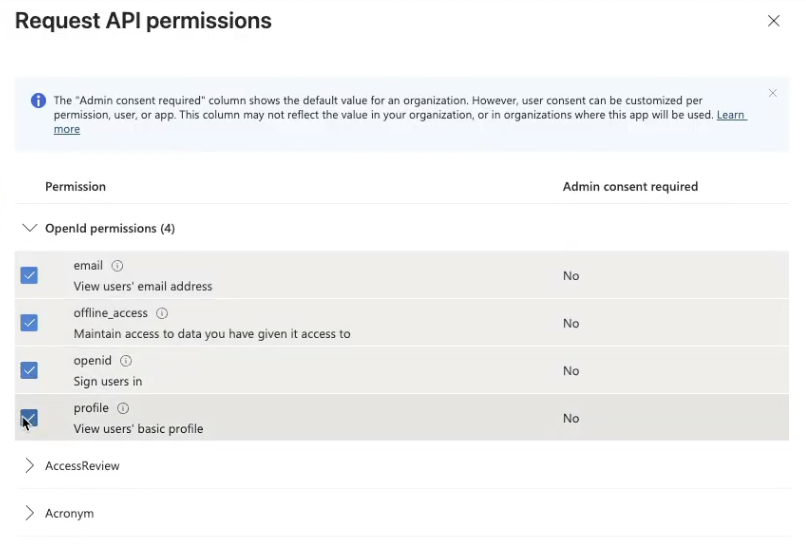Toggle the profile permission checkbox
Screen dimensions: 806x548
[x=29, y=417]
